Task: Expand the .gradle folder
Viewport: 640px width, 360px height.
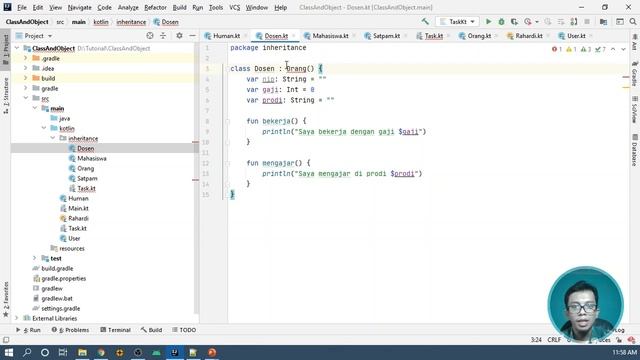Action: tap(26, 58)
